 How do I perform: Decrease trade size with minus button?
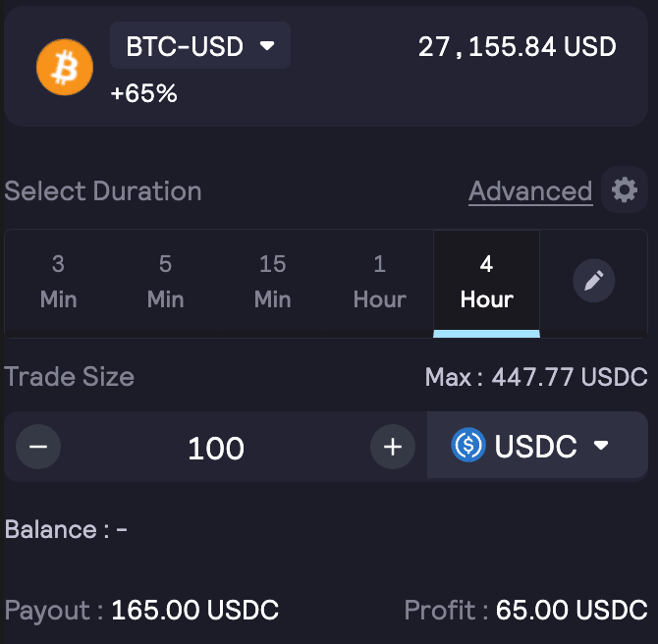(38, 448)
